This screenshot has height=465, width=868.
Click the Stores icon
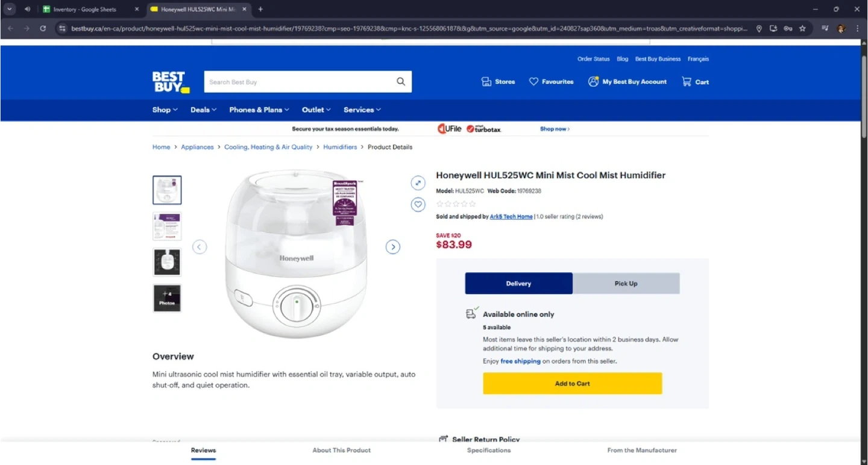(486, 81)
